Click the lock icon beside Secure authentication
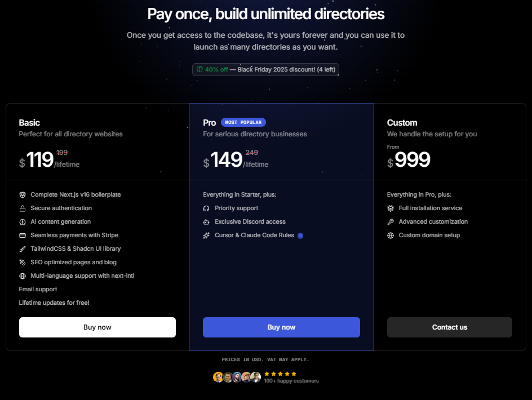This screenshot has width=532, height=400. tap(23, 208)
